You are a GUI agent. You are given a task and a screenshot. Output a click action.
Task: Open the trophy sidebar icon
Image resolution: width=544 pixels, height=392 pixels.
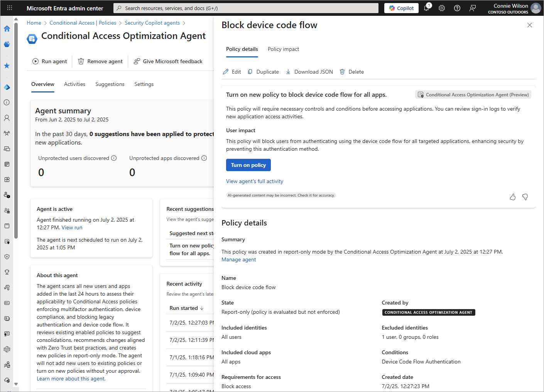7,272
